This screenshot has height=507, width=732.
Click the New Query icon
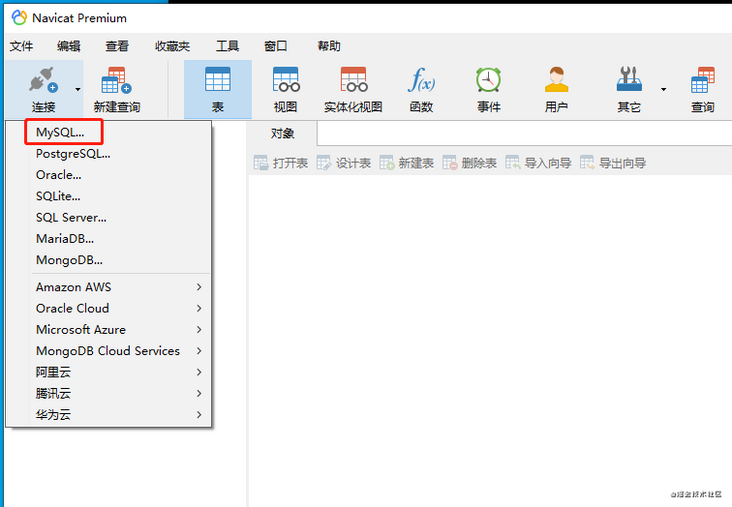coord(117,80)
